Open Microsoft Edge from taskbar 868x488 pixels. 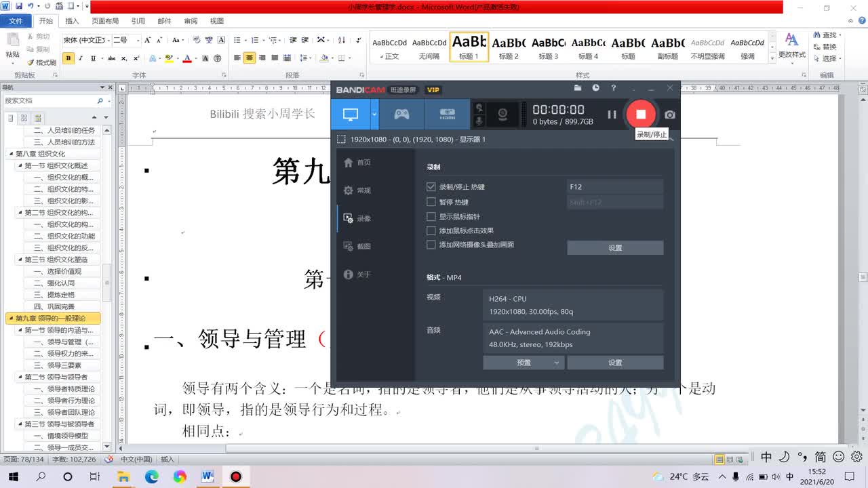(151, 477)
